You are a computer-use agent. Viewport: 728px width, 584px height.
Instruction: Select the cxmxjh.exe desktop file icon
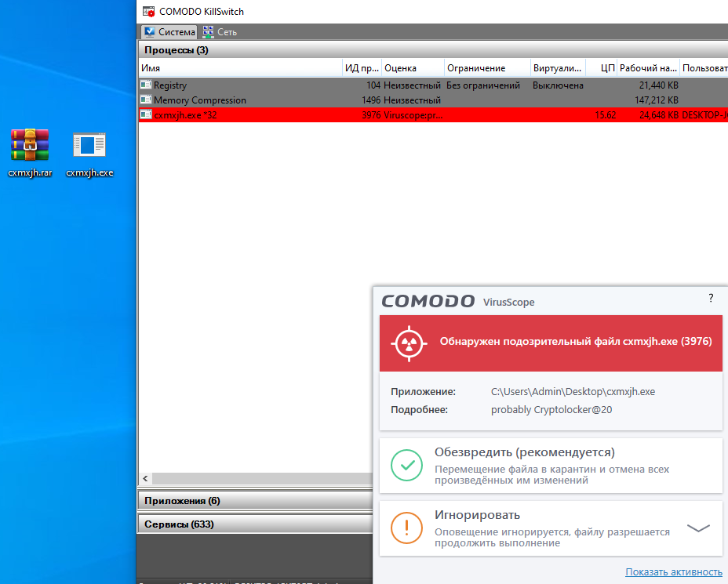tap(89, 145)
